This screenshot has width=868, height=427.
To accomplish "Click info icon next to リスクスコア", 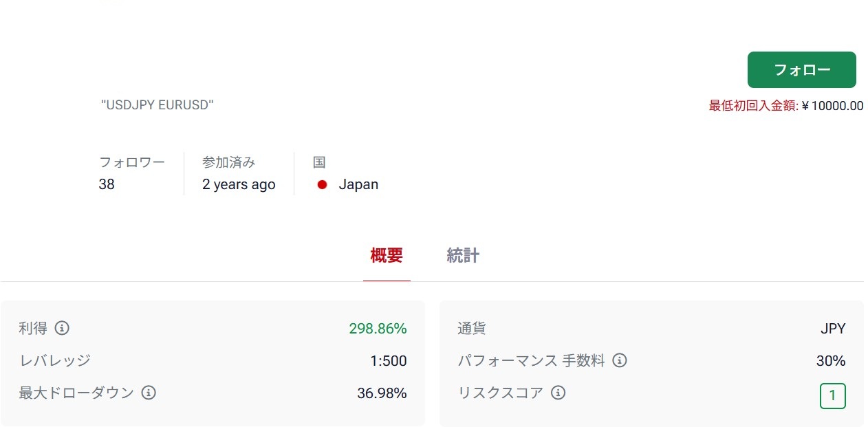I will [x=558, y=393].
